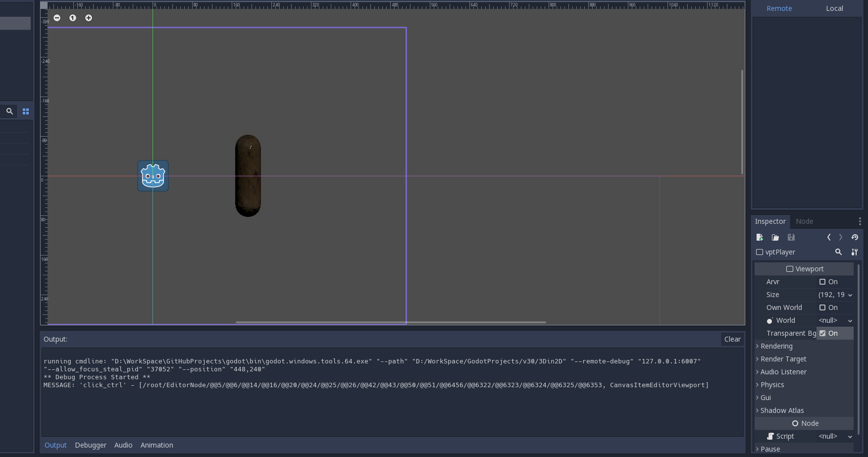
Task: Switch to the Remote scene tree tab
Action: (x=779, y=8)
